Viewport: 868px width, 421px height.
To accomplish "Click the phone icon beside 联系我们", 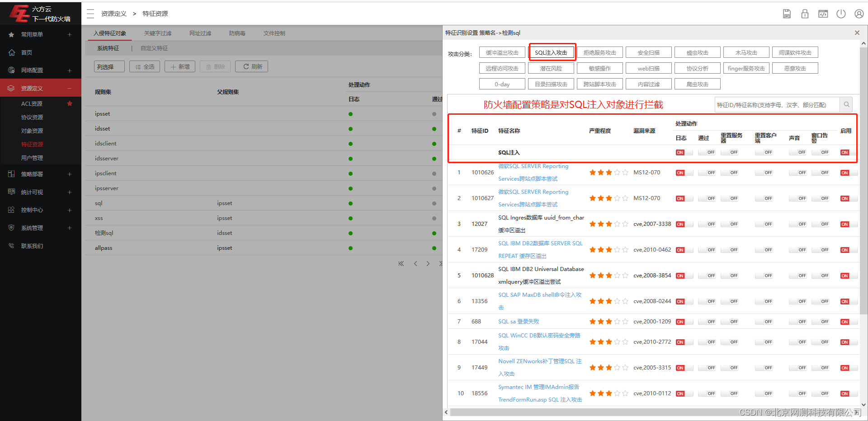I will pyautogui.click(x=11, y=246).
